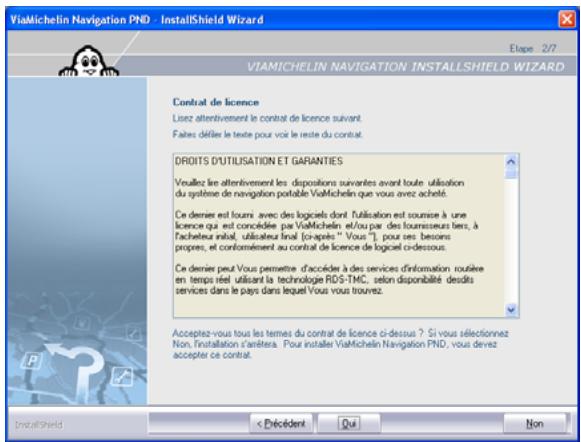Click the license text scrollbar thumb
This screenshot has width=581, height=442.
(x=511, y=173)
